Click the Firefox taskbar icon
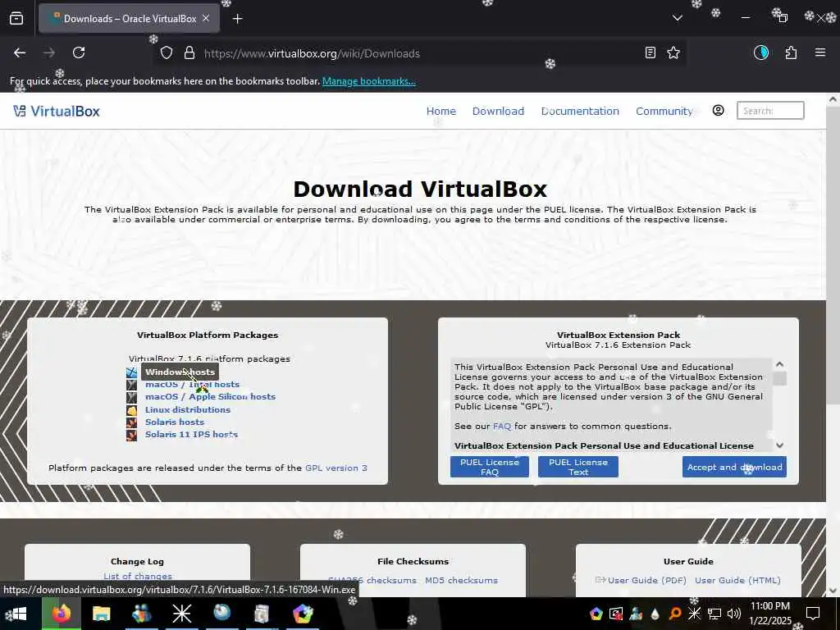The width and height of the screenshot is (840, 630). [x=61, y=614]
